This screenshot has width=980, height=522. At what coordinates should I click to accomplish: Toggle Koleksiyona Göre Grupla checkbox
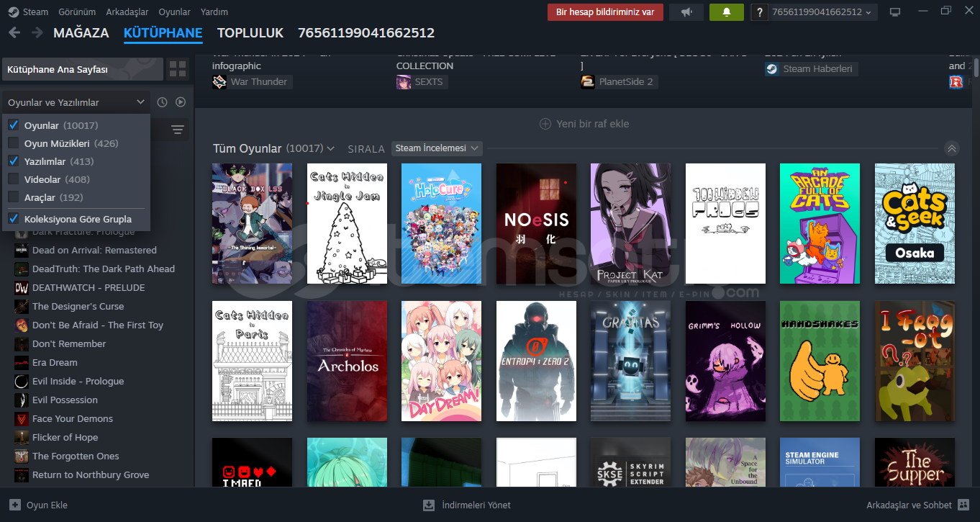14,219
